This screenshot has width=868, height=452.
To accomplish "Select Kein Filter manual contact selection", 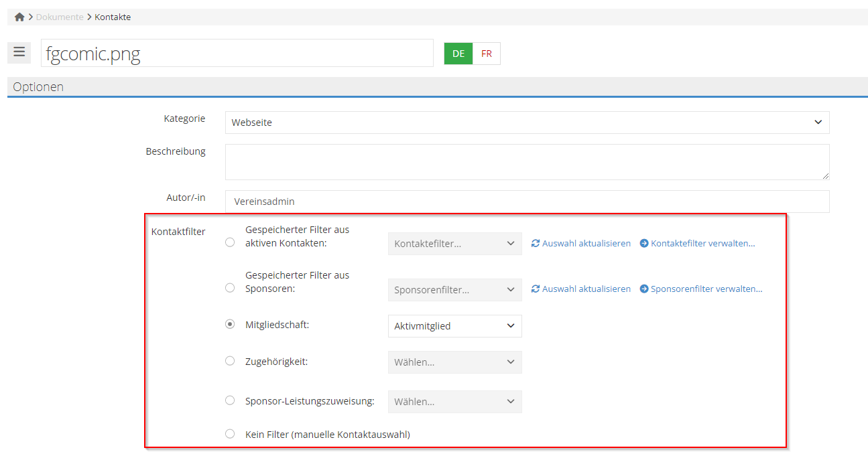I will 230,434.
